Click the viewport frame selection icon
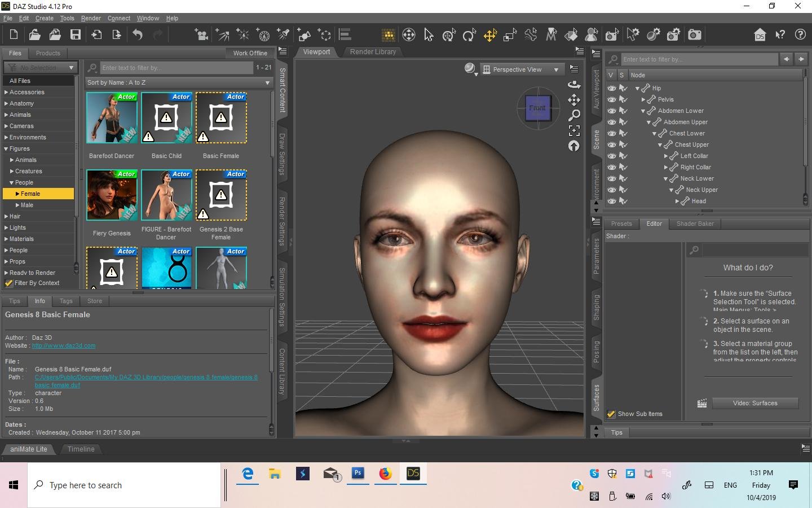 (574, 130)
